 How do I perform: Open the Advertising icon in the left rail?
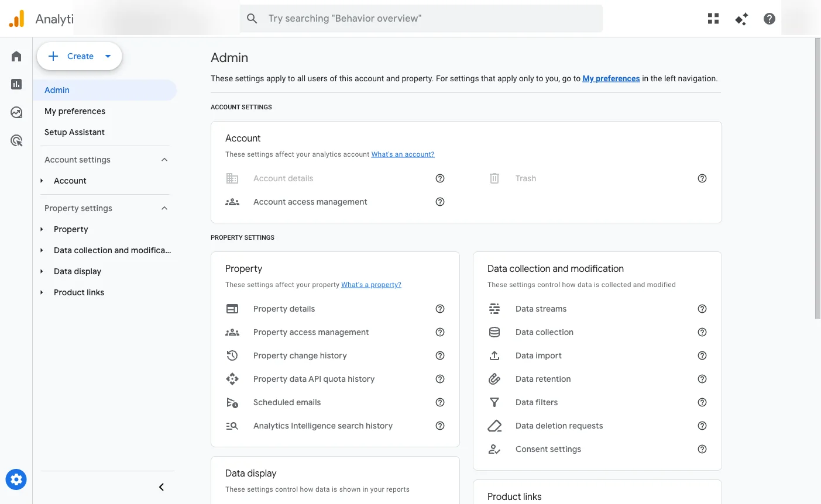tap(16, 140)
